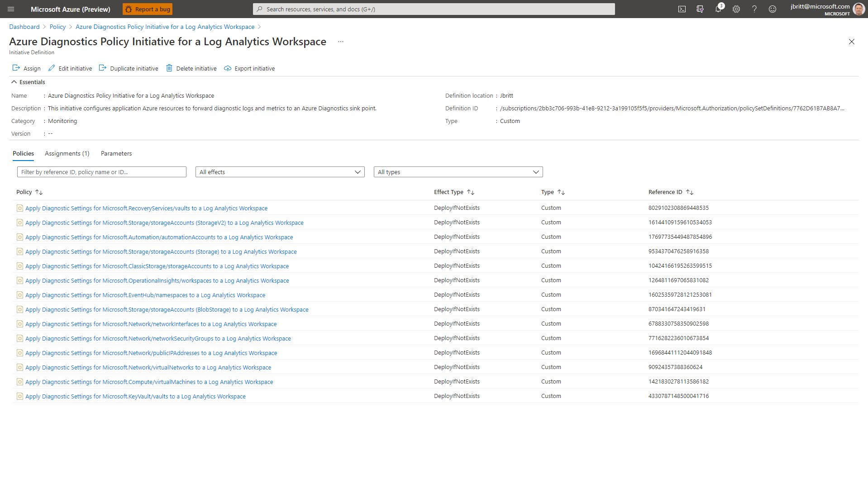Go to Dashboard breadcrumb
This screenshot has width=868, height=488.
coord(24,27)
